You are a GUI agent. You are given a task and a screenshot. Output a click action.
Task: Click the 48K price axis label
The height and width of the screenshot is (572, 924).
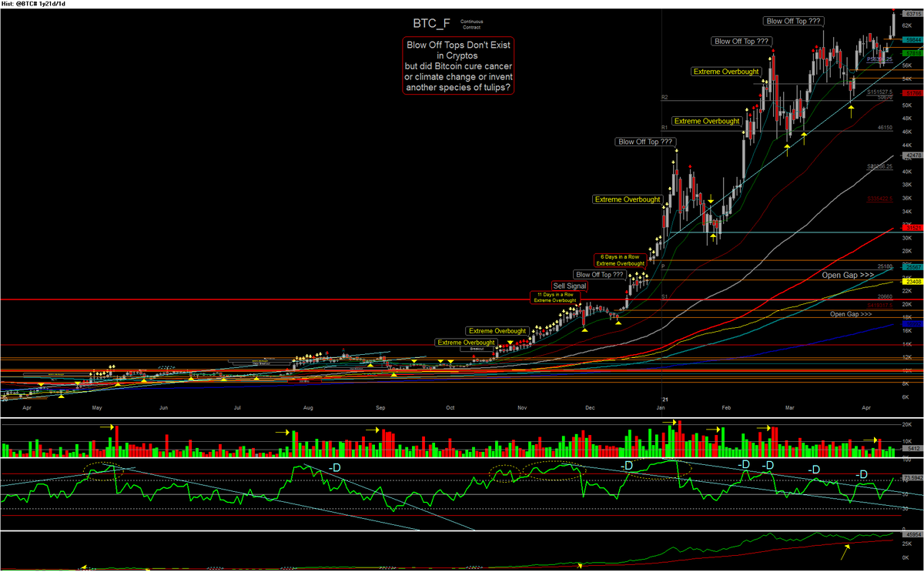coord(909,119)
